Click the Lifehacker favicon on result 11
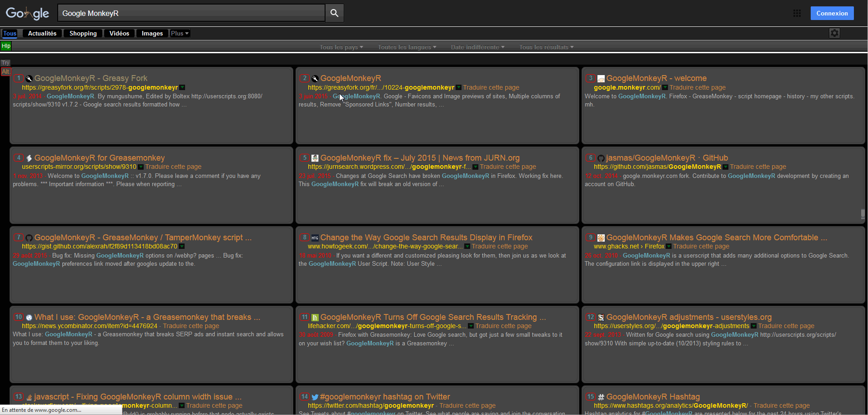This screenshot has width=868, height=415. click(315, 318)
